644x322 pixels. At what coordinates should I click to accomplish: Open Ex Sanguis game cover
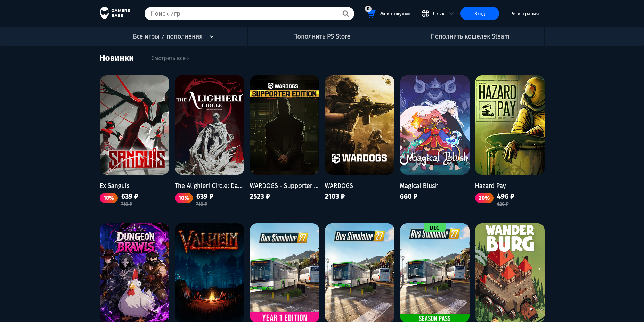point(134,125)
